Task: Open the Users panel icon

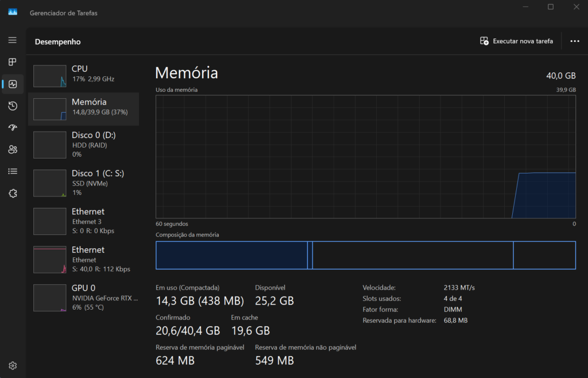Action: coord(12,149)
